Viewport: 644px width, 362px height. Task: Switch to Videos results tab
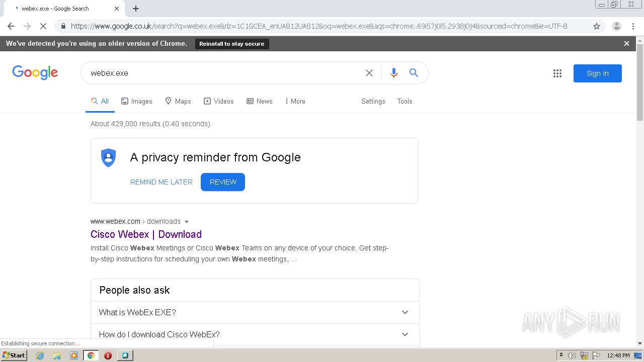point(219,101)
